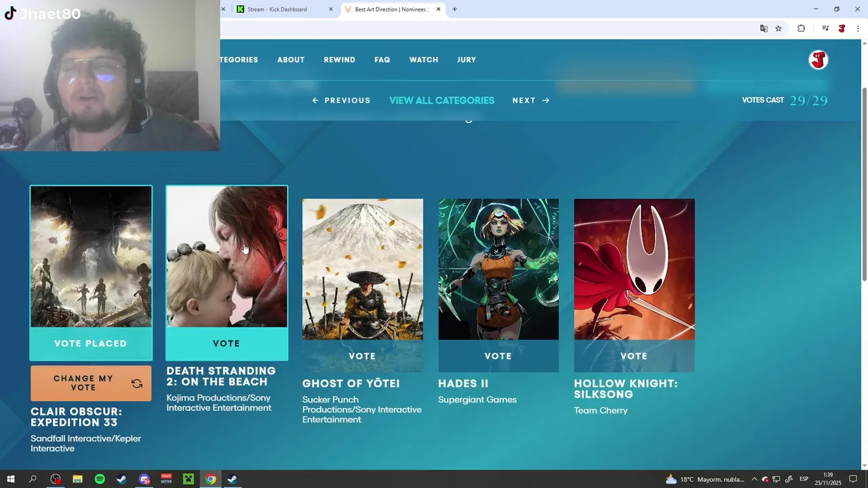This screenshot has height=488, width=868.
Task: Click VIEW ALL CATEGORIES link
Action: 441,100
